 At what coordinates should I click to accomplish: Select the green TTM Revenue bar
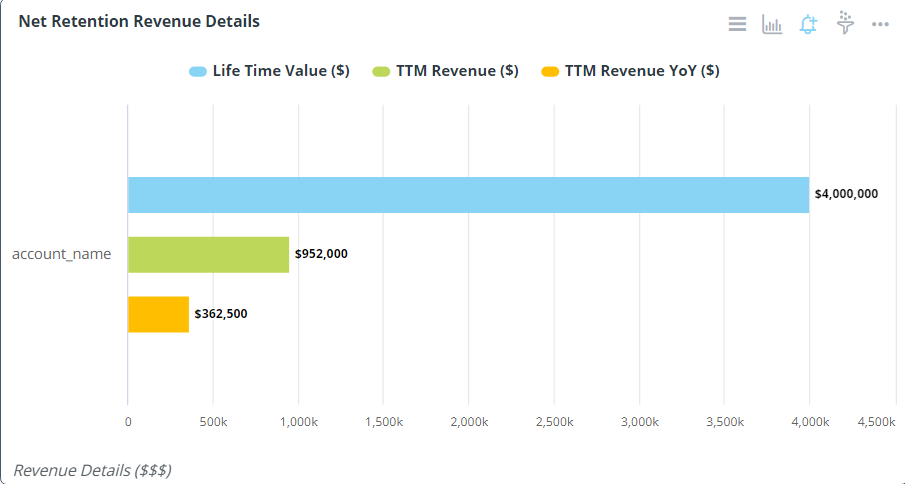point(208,254)
